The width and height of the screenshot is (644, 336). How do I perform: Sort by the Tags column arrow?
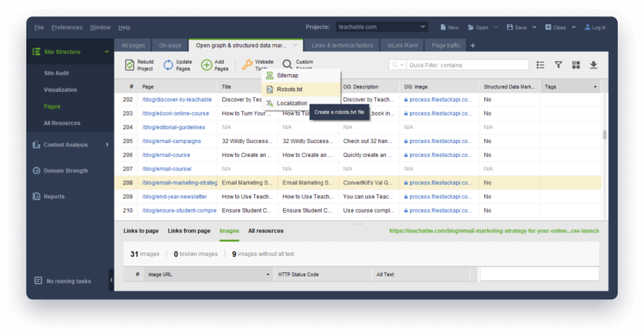[595, 87]
